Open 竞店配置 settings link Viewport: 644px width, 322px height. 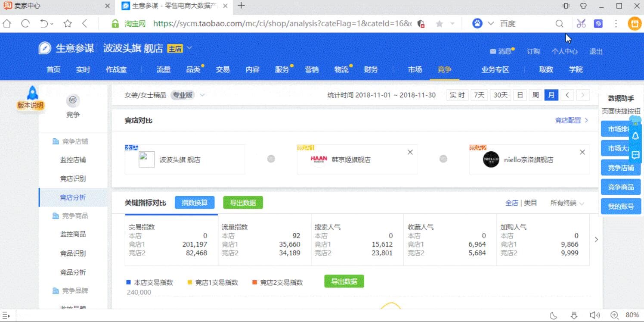[x=572, y=120]
